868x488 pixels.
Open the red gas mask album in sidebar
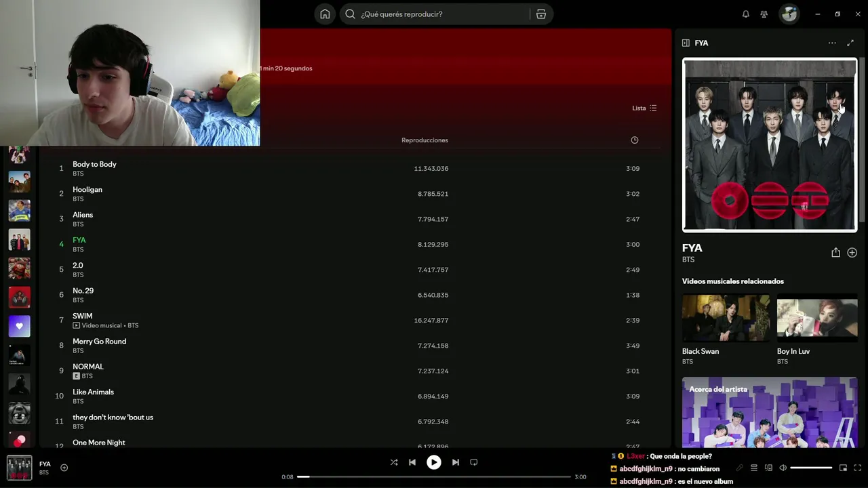pos(19,297)
